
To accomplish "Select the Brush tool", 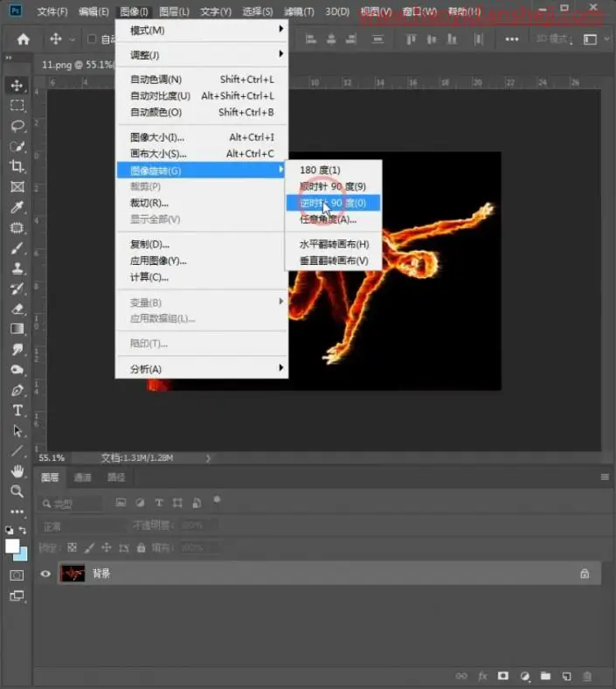I will click(x=17, y=247).
